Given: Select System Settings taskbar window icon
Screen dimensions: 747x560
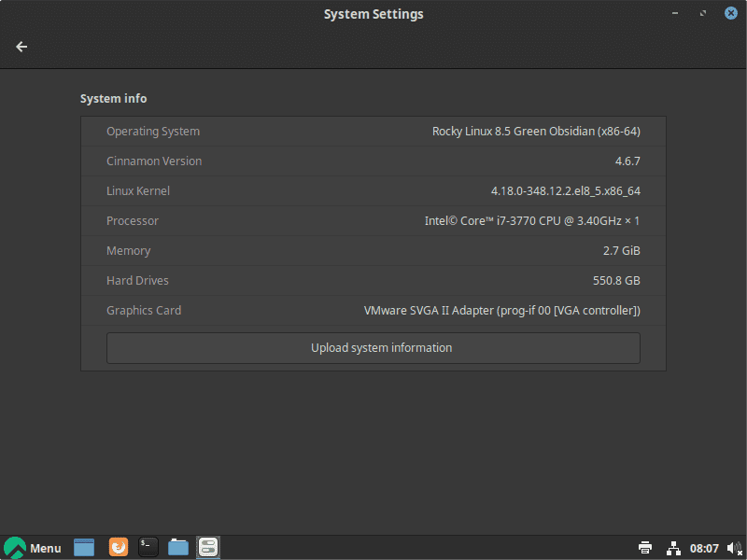Looking at the screenshot, I should 208,548.
